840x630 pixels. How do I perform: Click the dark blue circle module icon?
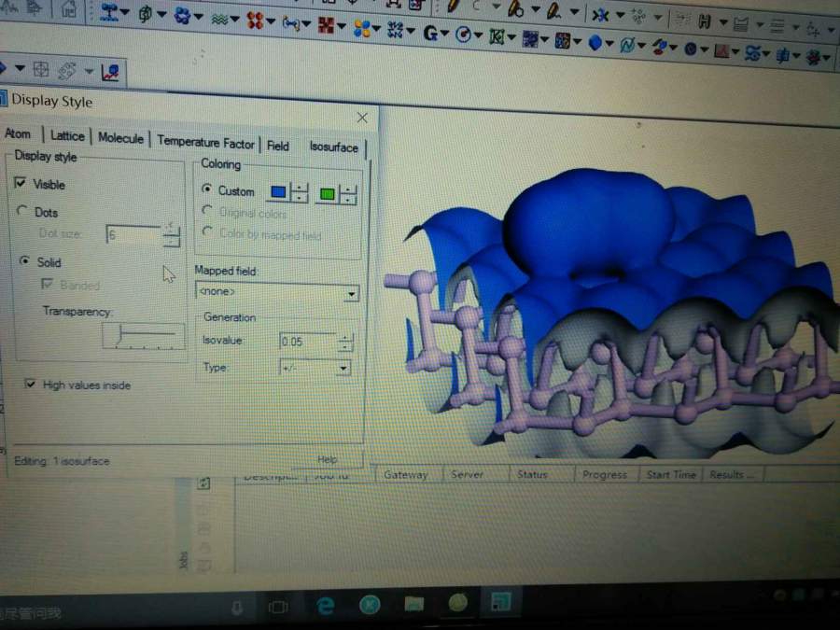(690, 49)
